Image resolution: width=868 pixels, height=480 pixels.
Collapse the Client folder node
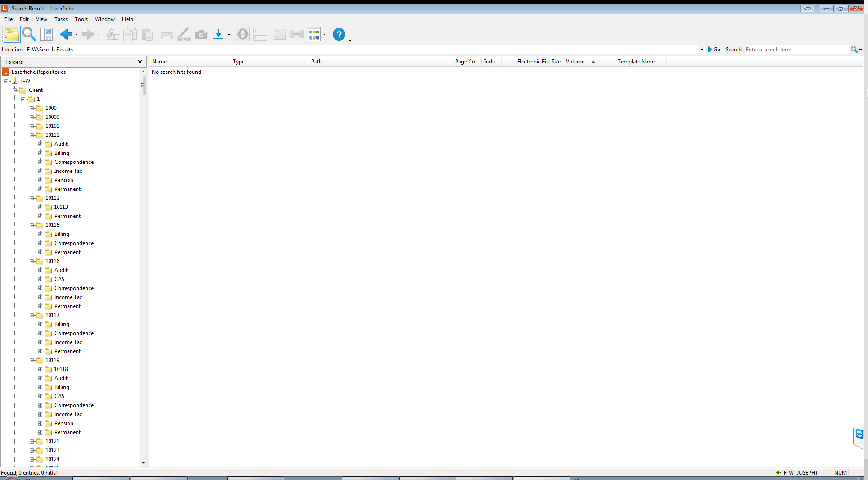tap(14, 90)
